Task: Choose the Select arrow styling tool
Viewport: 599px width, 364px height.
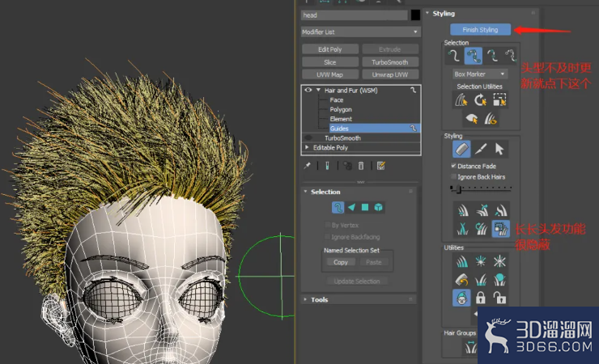Action: [499, 149]
